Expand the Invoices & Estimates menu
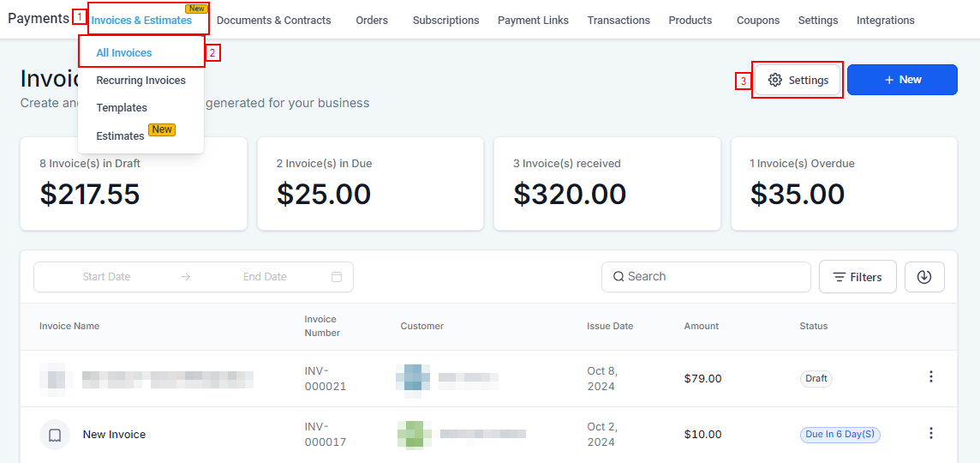Image resolution: width=980 pixels, height=463 pixels. point(141,21)
